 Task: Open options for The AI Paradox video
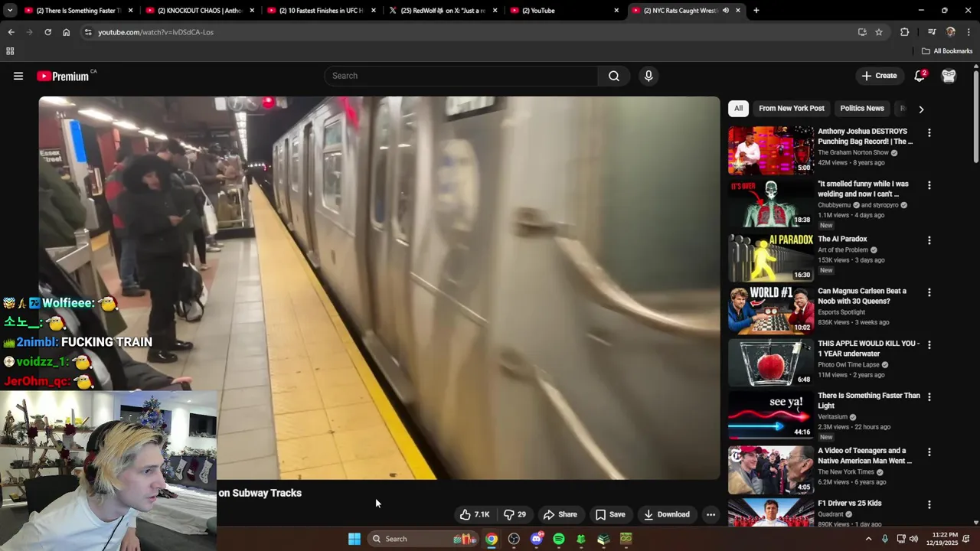(929, 240)
